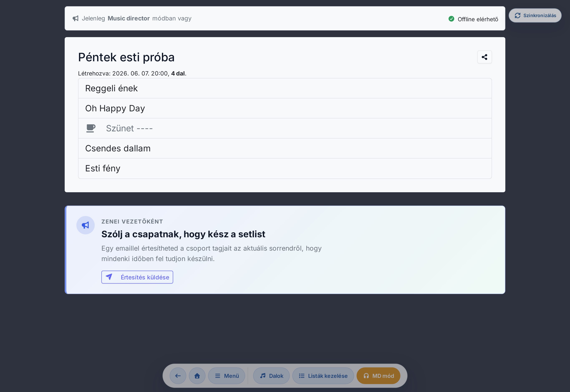Open the song Oh Happy Day

285,108
